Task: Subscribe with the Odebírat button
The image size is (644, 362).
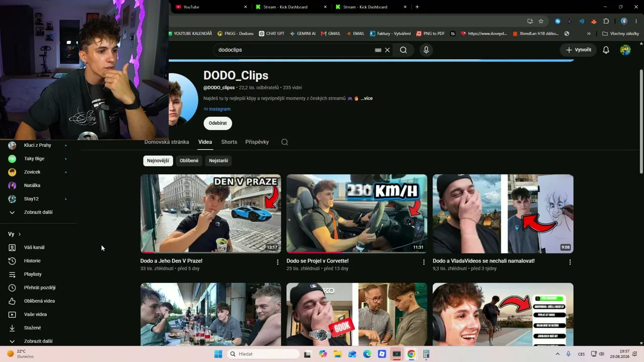Action: point(218,123)
